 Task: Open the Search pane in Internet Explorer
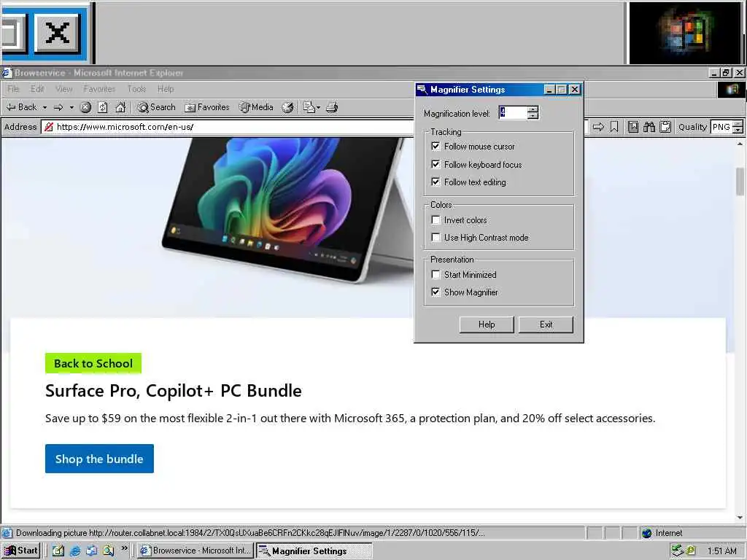tap(156, 107)
